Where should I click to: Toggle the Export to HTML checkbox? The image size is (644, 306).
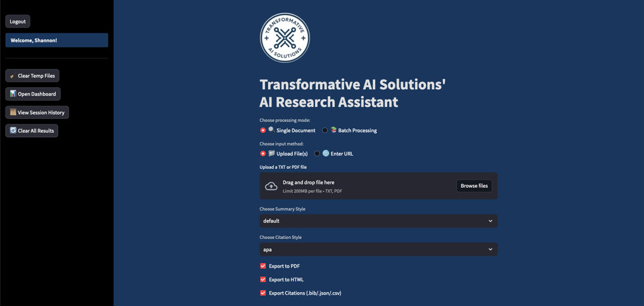coord(263,279)
